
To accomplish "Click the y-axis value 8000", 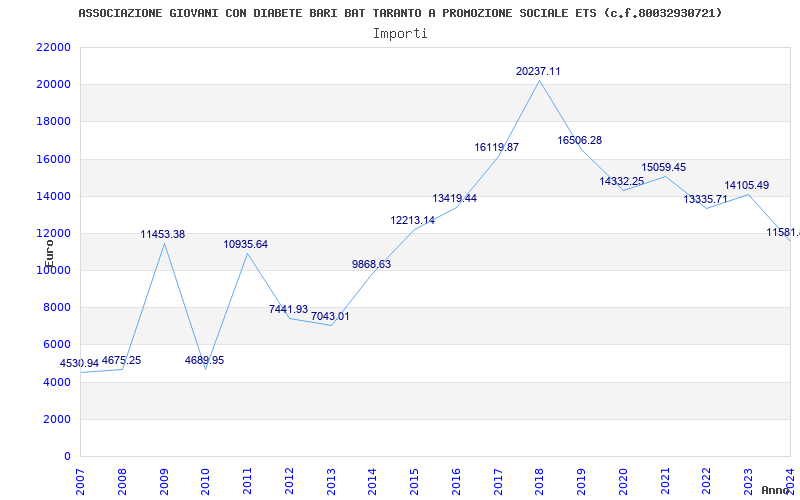I will pyautogui.click(x=56, y=308).
